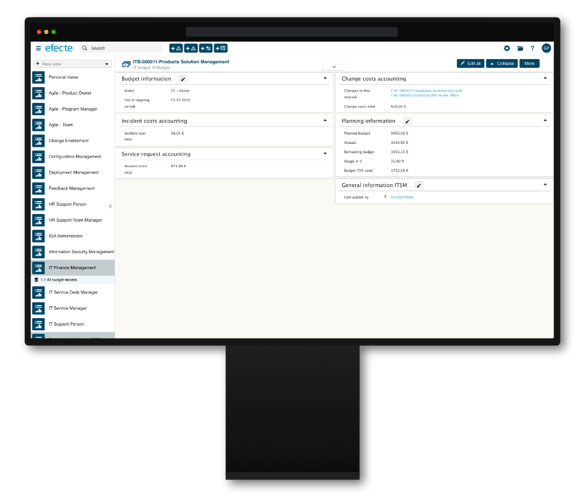Click the Incident cost total value
This screenshot has width=585, height=497.
(x=177, y=133)
